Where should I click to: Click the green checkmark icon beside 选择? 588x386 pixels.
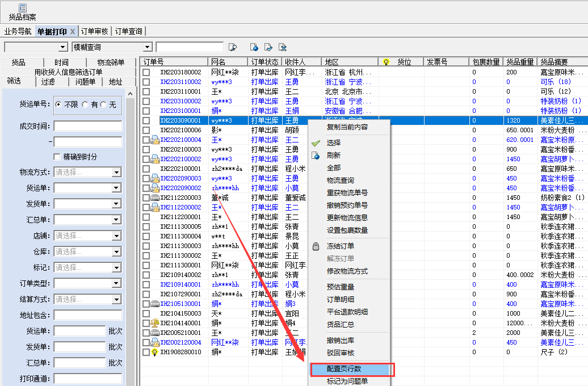316,143
